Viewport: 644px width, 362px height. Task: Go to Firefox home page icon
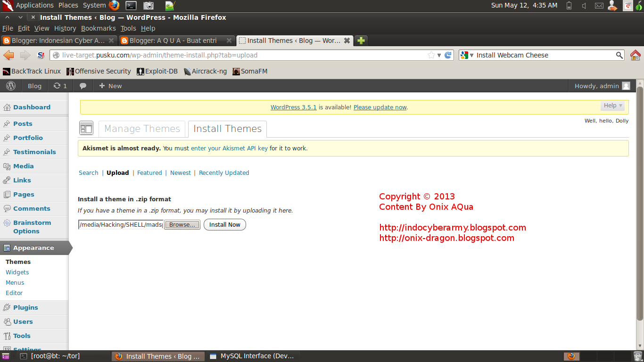coord(636,55)
